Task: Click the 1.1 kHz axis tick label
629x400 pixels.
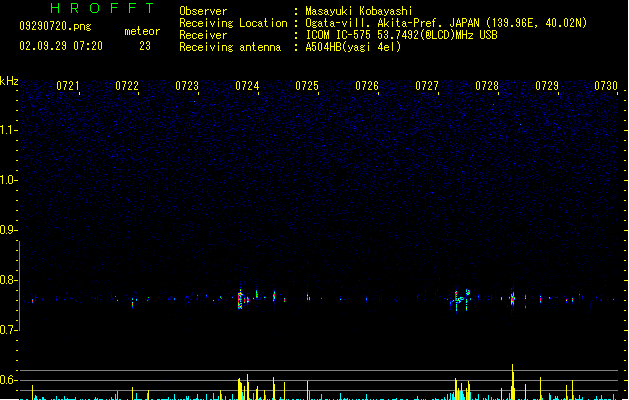Action: (x=7, y=130)
